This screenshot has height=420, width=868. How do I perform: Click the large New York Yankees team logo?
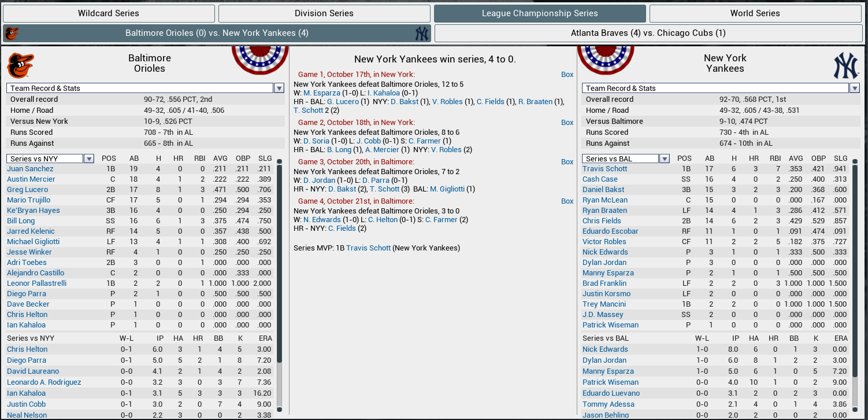pos(847,65)
